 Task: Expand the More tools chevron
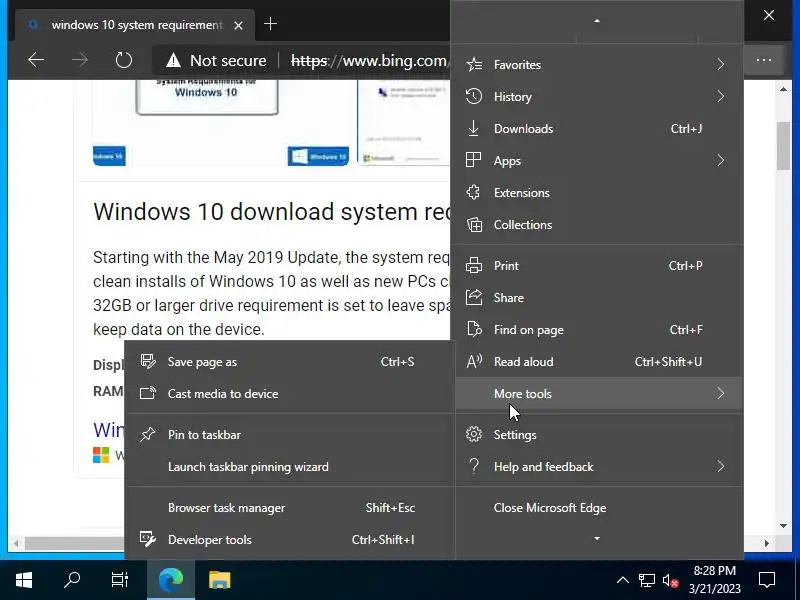tap(720, 393)
